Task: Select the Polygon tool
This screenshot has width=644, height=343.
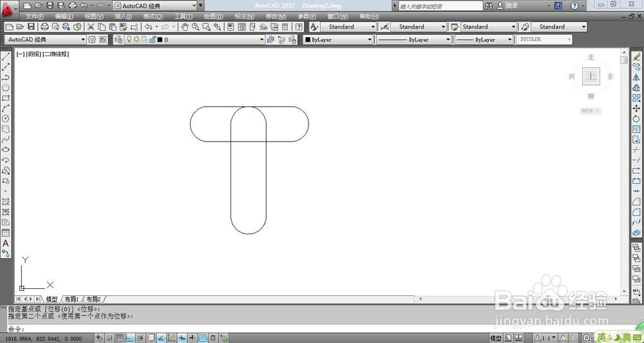Action: tap(6, 88)
